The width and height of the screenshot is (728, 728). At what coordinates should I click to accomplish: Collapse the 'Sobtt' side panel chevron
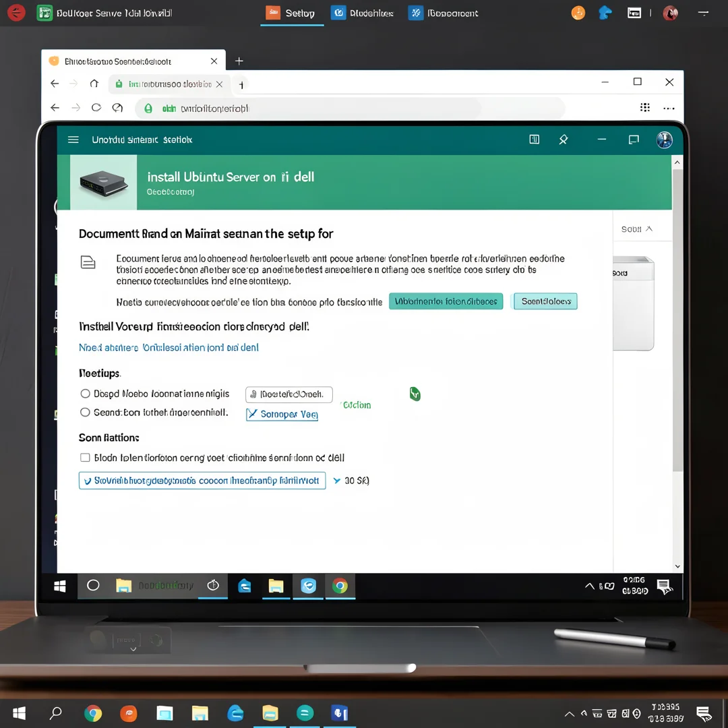pos(649,229)
